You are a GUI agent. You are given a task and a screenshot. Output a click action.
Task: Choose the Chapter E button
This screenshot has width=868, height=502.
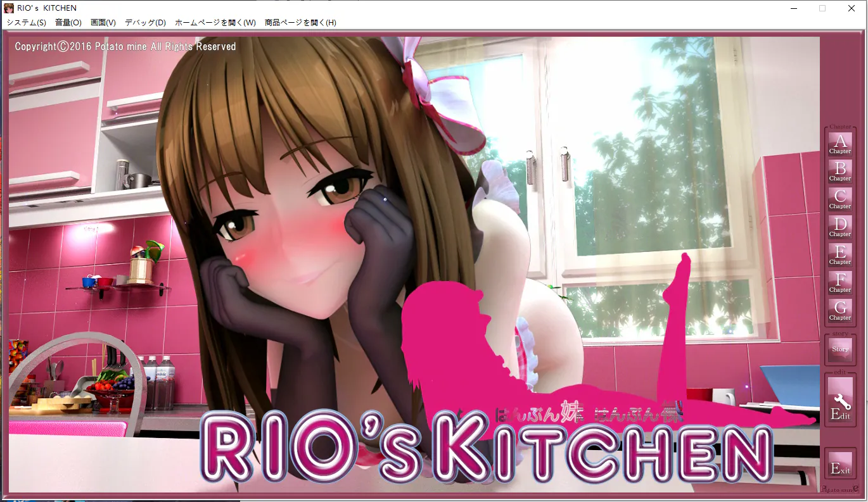[840, 255]
